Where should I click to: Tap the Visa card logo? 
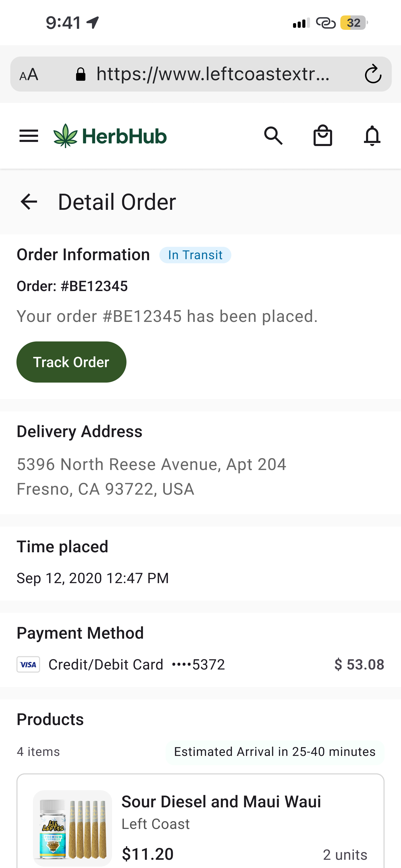point(28,664)
